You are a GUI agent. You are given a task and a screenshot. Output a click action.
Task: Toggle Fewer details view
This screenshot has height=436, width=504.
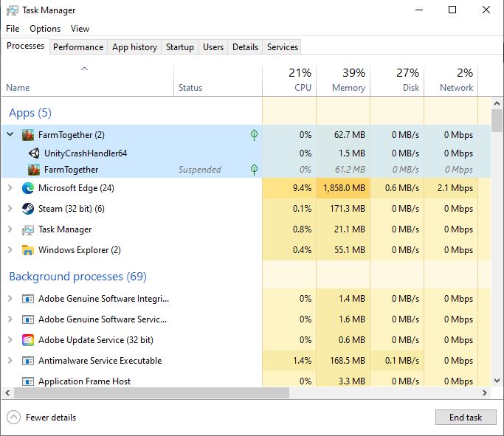[42, 418]
